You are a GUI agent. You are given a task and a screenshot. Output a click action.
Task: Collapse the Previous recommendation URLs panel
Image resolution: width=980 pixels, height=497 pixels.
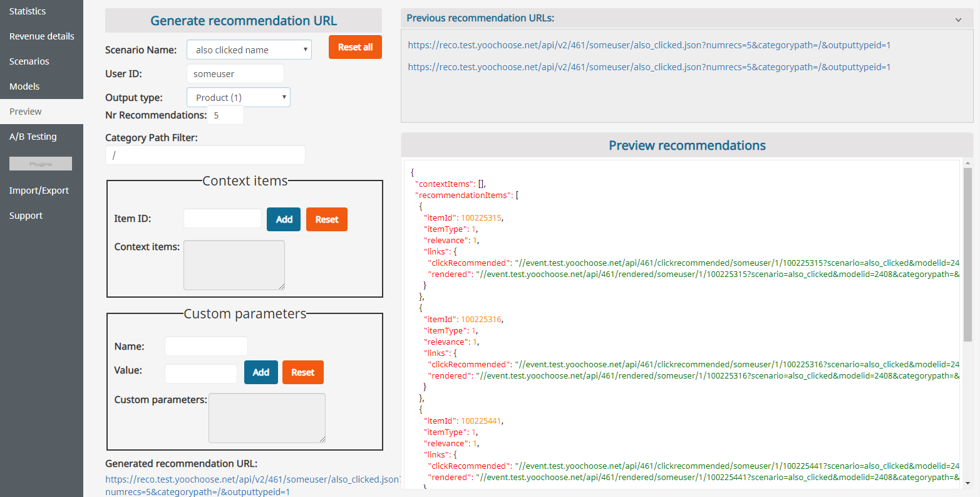[958, 19]
